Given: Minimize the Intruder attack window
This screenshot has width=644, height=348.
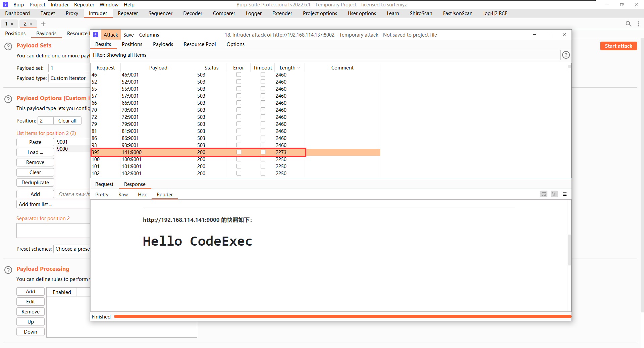Looking at the screenshot, I should coord(535,35).
